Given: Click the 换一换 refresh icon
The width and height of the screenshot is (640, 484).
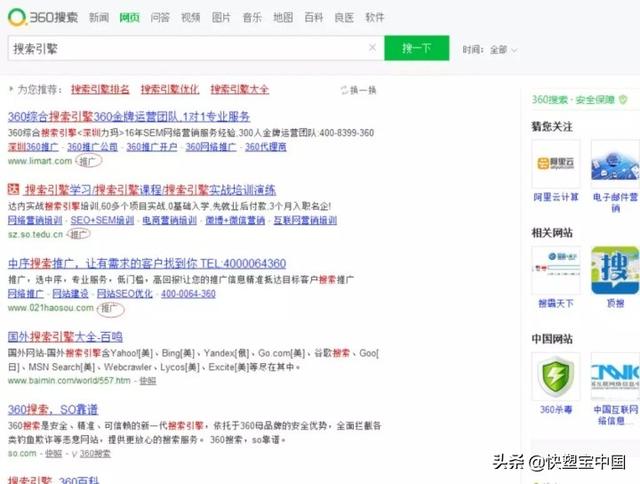Looking at the screenshot, I should [344, 90].
